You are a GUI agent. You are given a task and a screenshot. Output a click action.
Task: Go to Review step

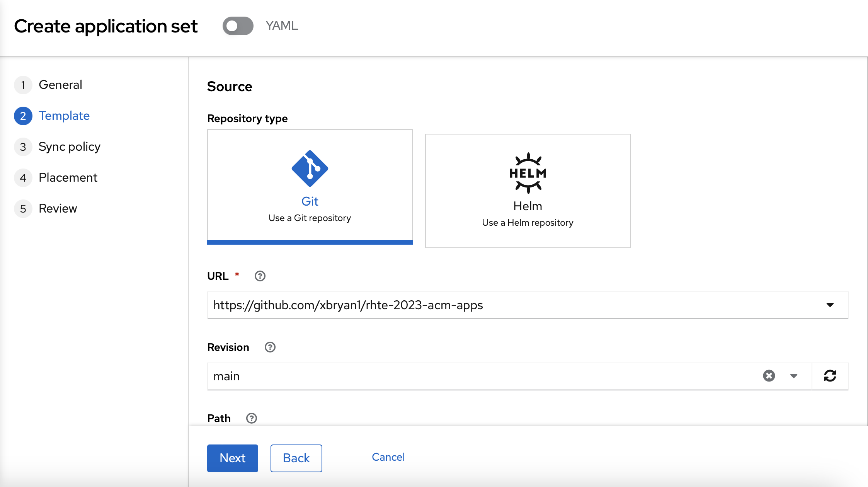point(46,208)
